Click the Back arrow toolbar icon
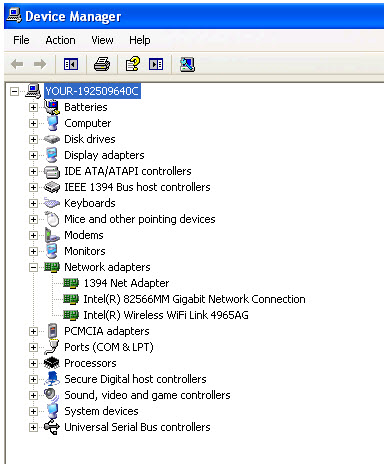Screen dimensions: 384x464 [17, 64]
